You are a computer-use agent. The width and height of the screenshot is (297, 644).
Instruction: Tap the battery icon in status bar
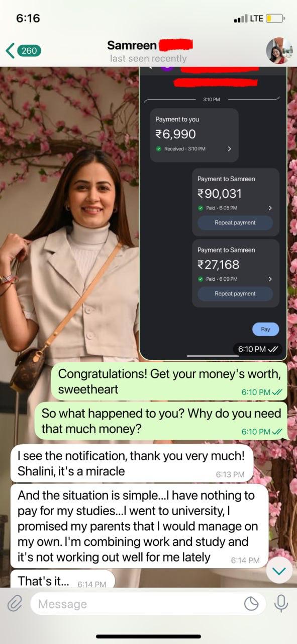pos(275,19)
